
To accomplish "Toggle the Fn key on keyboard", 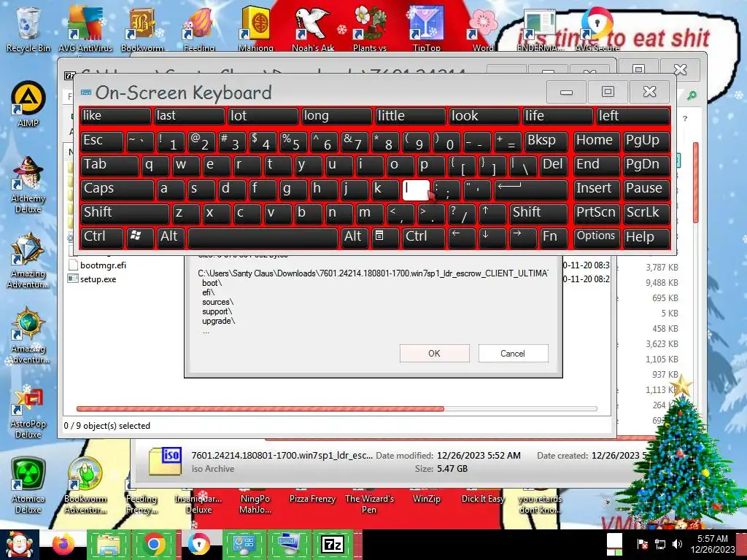I will [x=554, y=237].
